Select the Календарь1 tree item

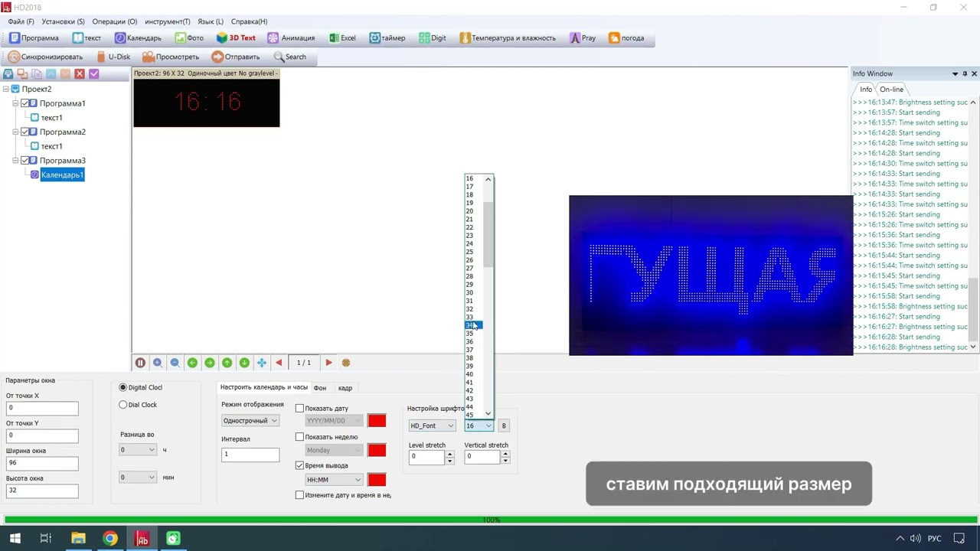(x=62, y=175)
